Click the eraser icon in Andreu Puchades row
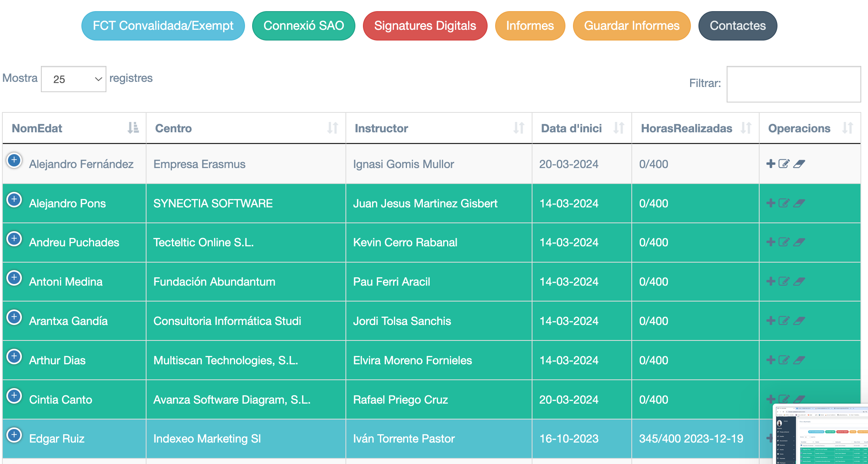This screenshot has width=868, height=464. point(799,242)
